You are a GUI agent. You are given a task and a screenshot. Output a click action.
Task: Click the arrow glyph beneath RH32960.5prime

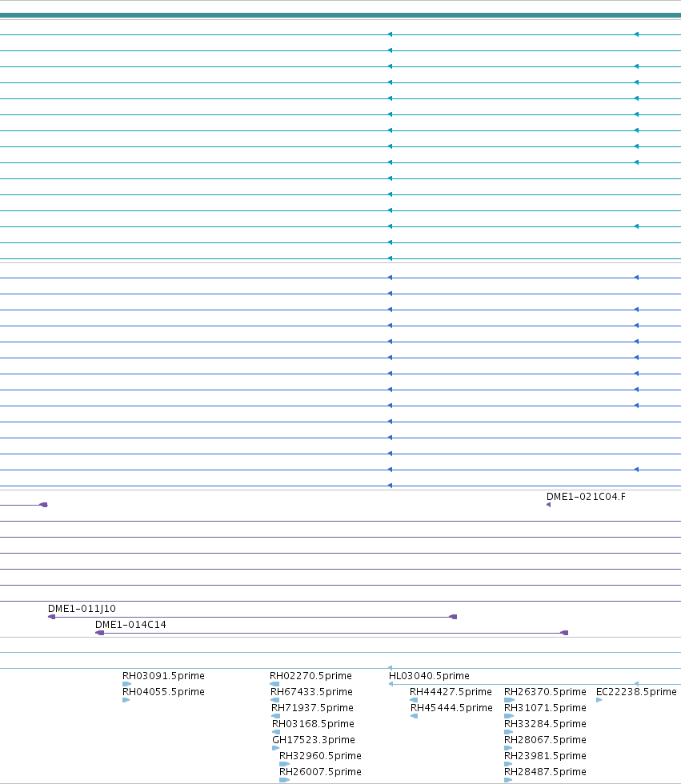[285, 764]
